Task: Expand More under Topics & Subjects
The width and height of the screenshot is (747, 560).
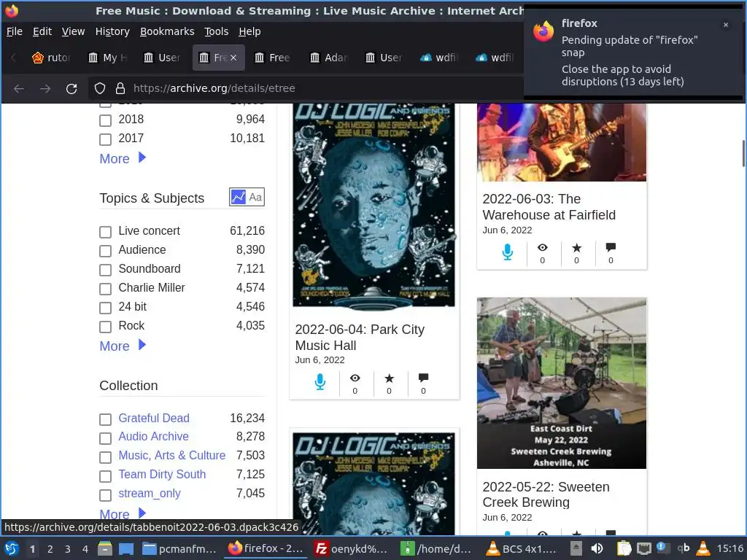Action: [x=123, y=346]
